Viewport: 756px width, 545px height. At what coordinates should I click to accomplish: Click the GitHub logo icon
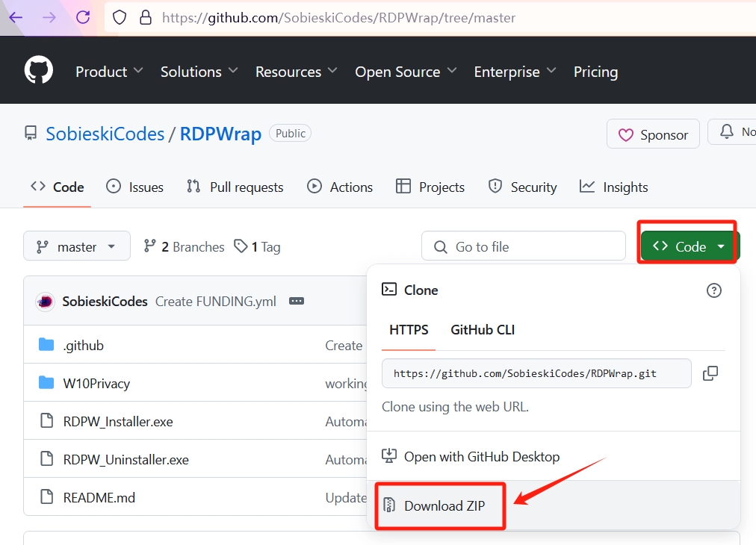point(39,72)
